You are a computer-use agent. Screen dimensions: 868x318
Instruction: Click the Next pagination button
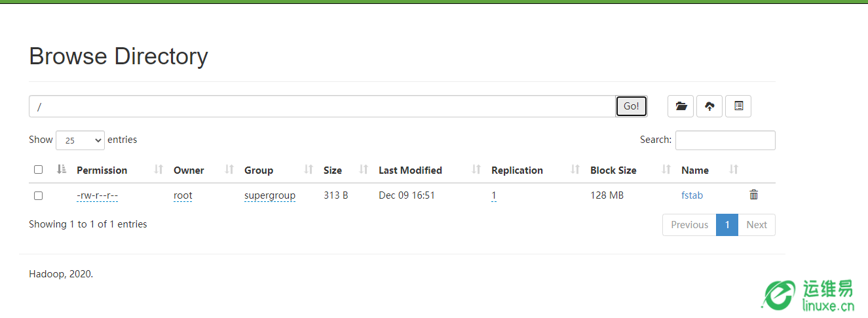click(757, 224)
